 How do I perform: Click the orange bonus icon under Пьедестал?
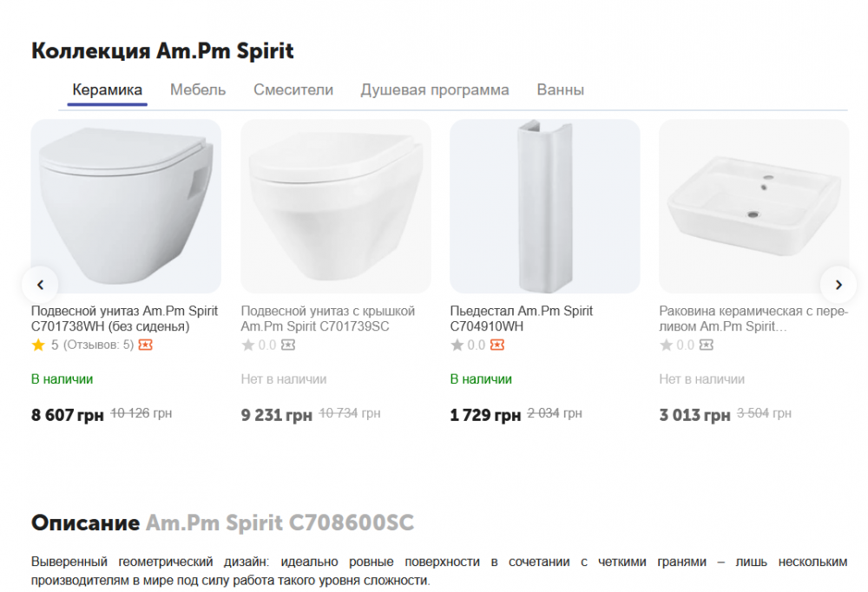click(x=496, y=345)
